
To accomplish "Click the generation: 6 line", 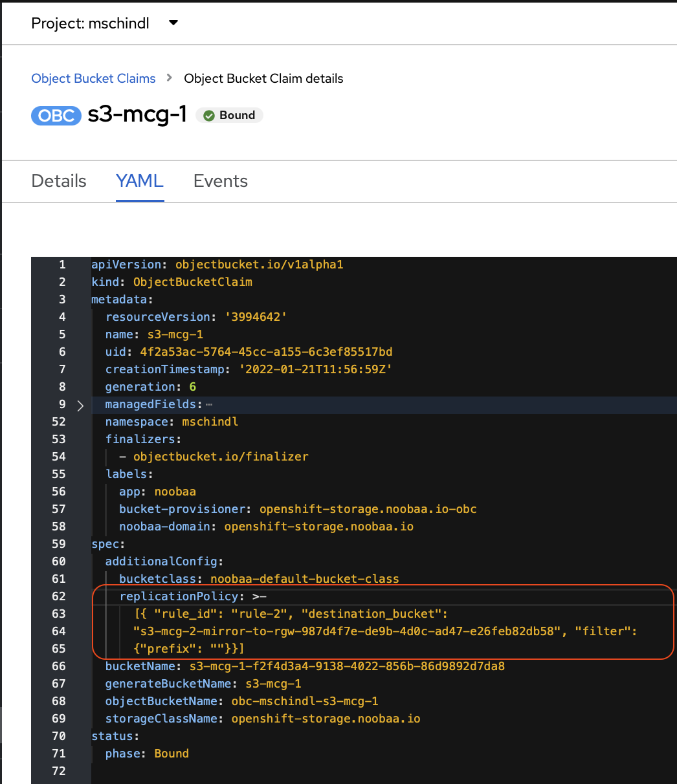I will [x=151, y=387].
